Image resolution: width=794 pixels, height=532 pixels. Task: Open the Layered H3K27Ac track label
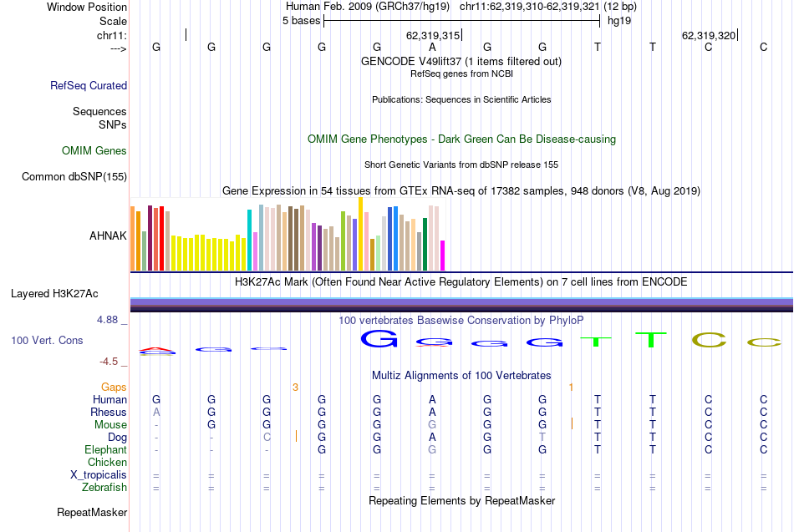54,294
